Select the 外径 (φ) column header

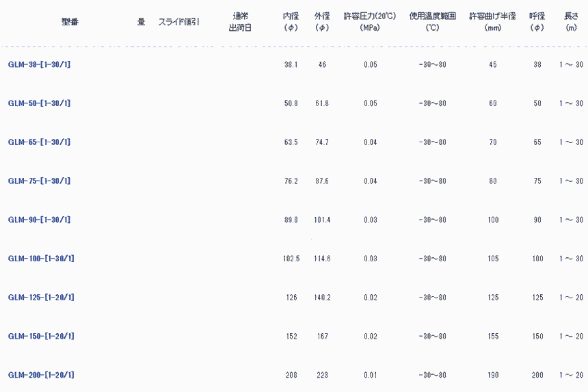pos(323,22)
